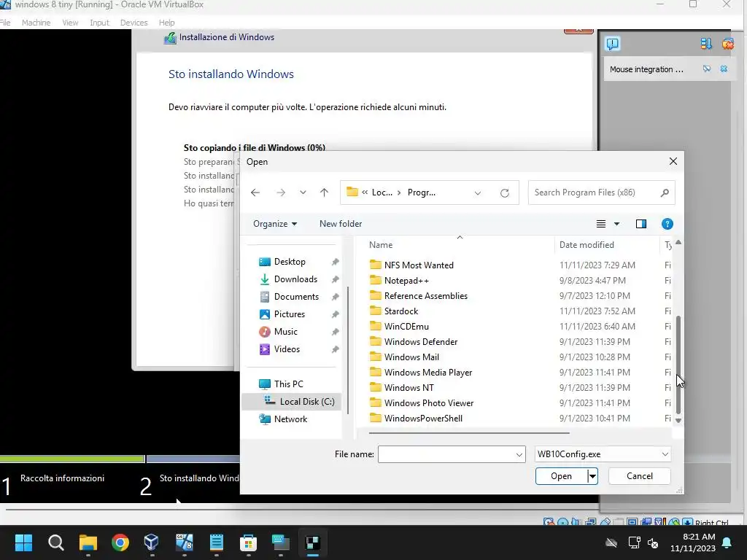Click the magnifier icon in the dialog search box
Viewport: 747px width, 560px height.
(665, 192)
